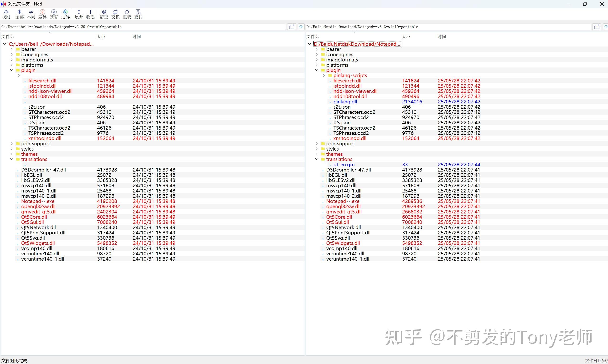The height and width of the screenshot is (364, 608).
Task: Click the right translations folder icon
Action: tap(323, 159)
